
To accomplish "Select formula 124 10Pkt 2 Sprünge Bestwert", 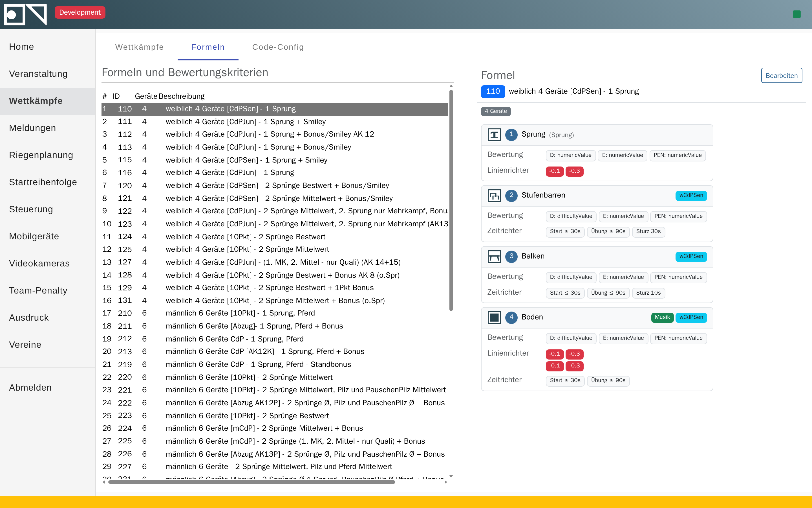I will click(275, 237).
